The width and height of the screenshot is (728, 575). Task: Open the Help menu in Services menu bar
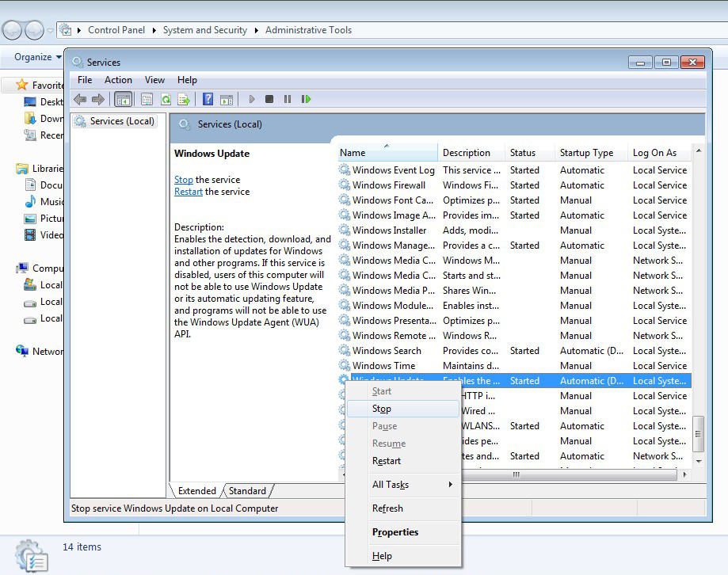[187, 80]
